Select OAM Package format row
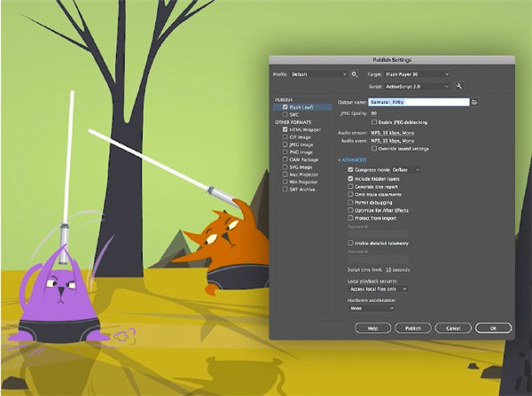 pos(302,159)
